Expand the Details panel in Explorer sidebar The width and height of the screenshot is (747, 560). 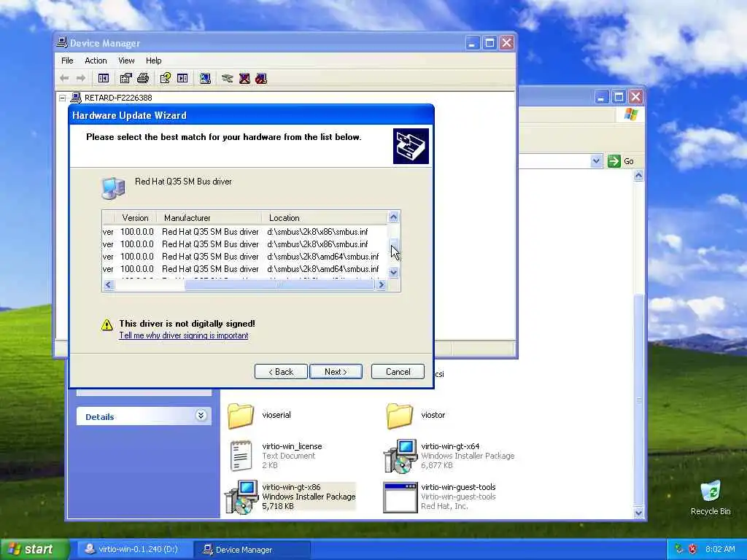pos(201,416)
